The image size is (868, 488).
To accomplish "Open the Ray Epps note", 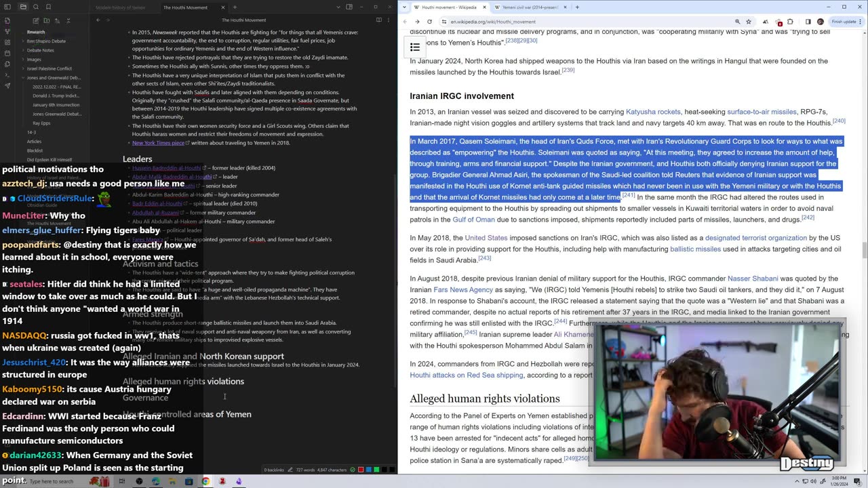I will (41, 123).
